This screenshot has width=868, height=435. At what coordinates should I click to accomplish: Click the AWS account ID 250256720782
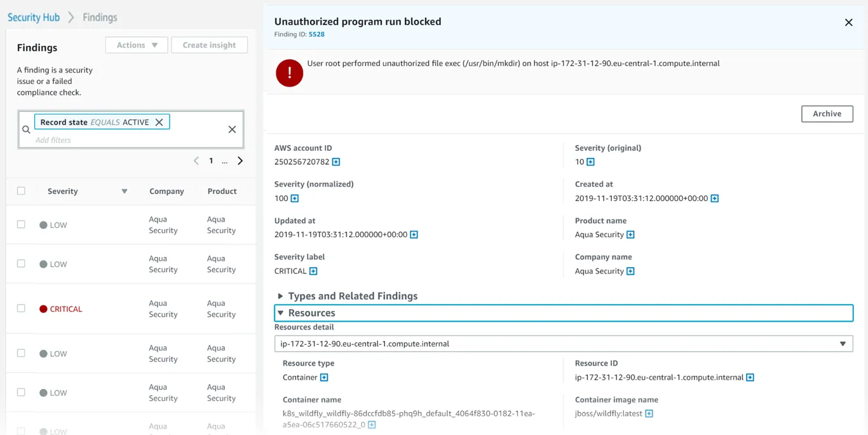(x=302, y=162)
